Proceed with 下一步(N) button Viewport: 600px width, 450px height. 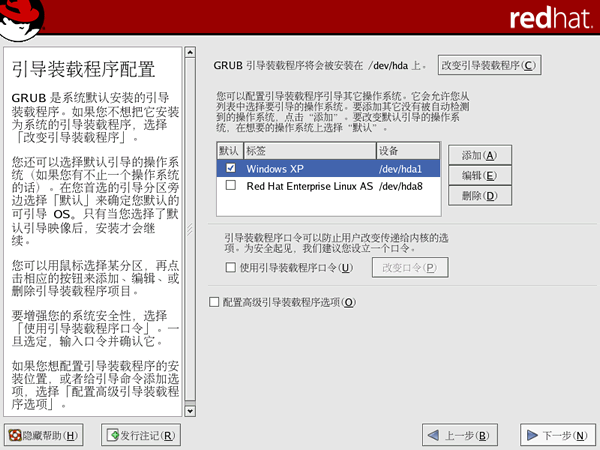(559, 435)
